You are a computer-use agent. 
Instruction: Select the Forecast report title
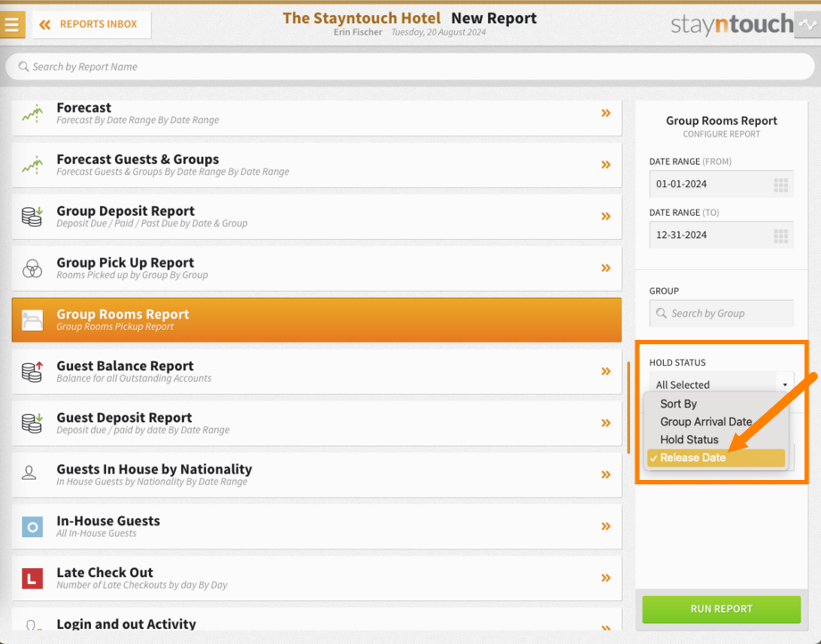[x=84, y=108]
